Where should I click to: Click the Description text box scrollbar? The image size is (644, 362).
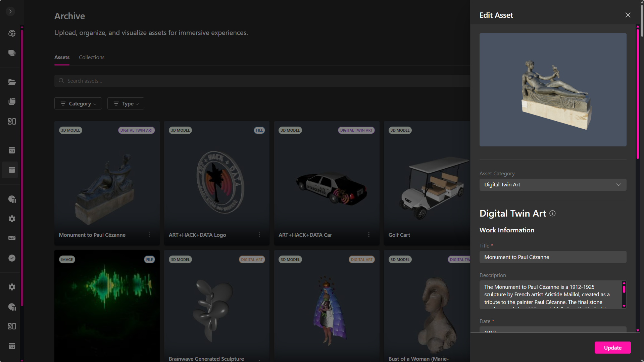624,294
